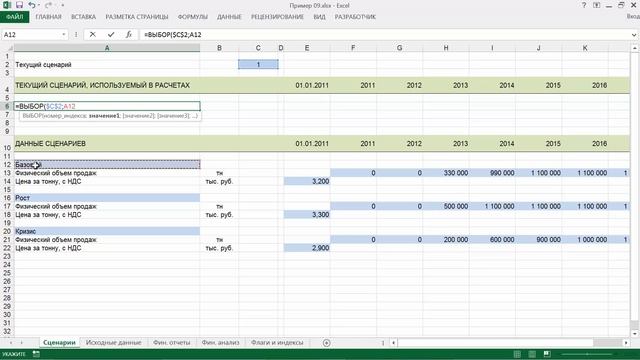Select the Сценарии sheet tab
Screen dimensions: 640x360
[x=59, y=343]
